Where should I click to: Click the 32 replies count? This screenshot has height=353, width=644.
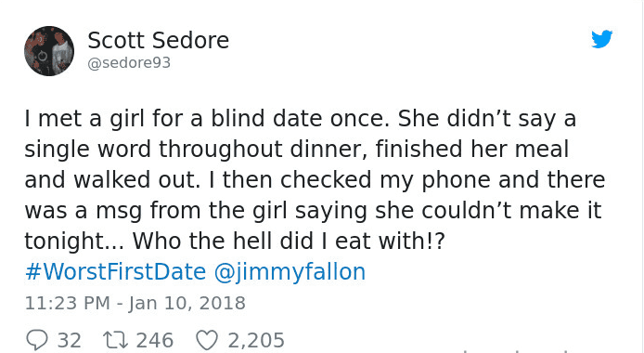[x=69, y=341]
